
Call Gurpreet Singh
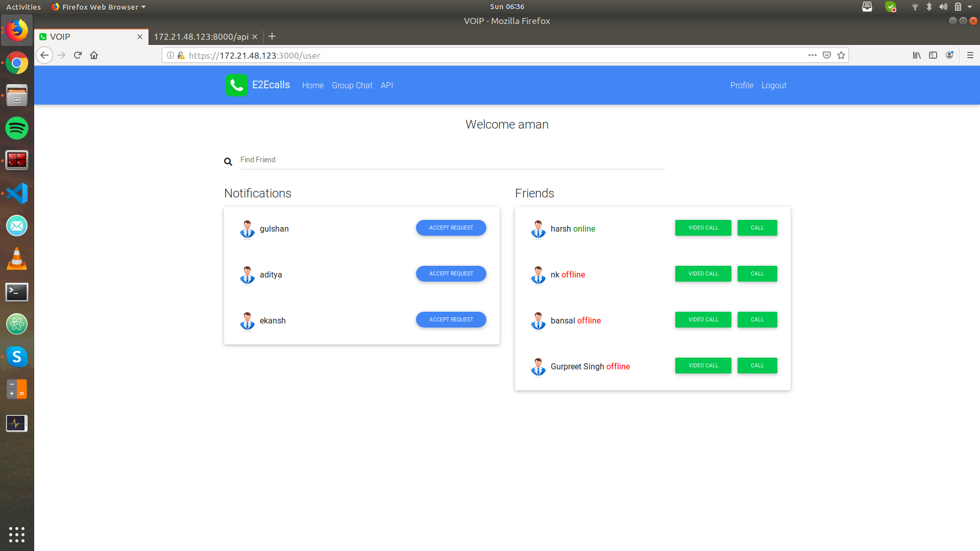[757, 365]
